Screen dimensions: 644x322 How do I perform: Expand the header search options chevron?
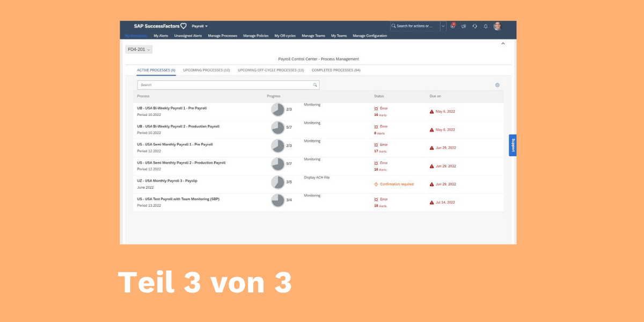point(443,26)
